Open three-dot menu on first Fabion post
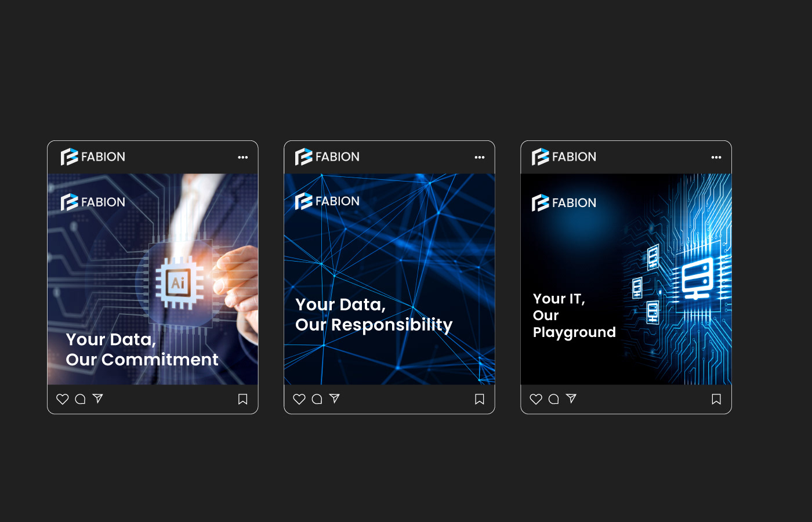Image resolution: width=812 pixels, height=522 pixels. pos(243,157)
